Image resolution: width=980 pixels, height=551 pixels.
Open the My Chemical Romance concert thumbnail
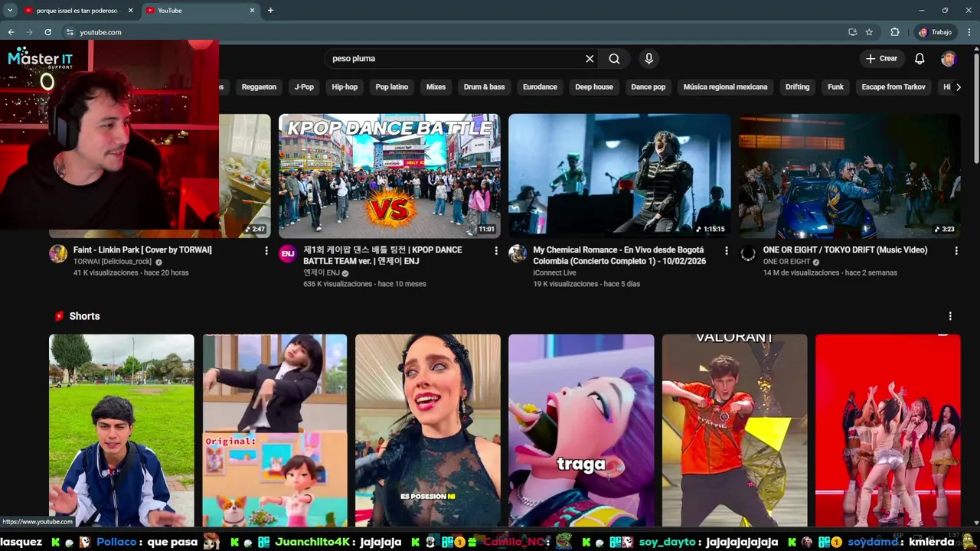pyautogui.click(x=619, y=176)
